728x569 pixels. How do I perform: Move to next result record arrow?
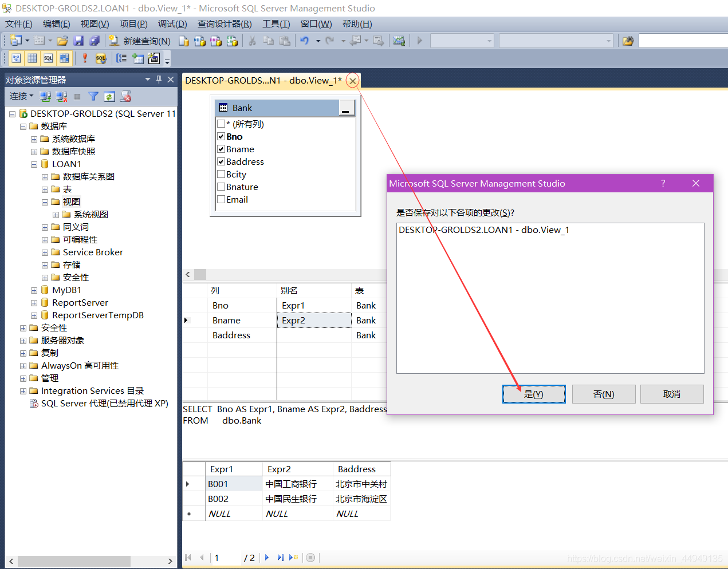point(267,558)
